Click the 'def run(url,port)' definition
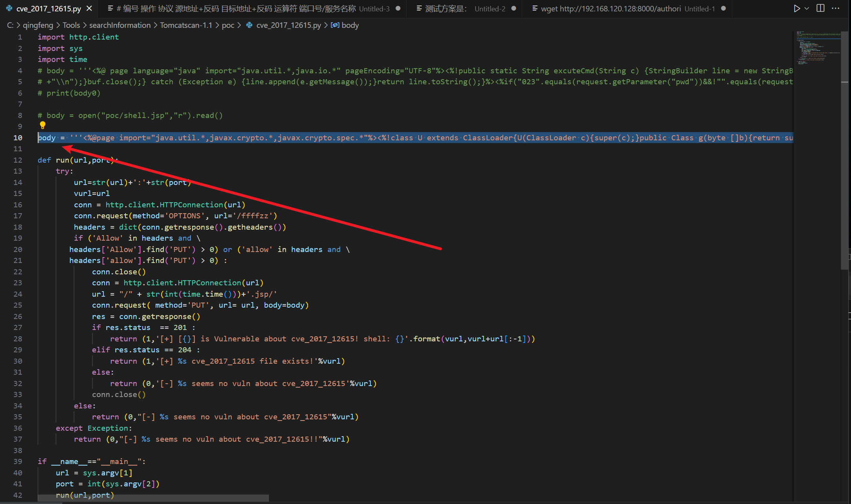The width and height of the screenshot is (851, 504). (x=78, y=160)
